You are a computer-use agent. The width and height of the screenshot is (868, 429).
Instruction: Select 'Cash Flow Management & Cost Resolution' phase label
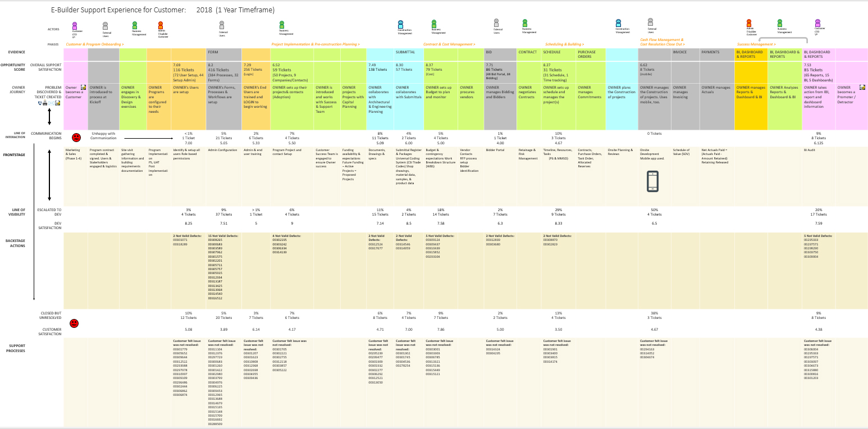[x=662, y=42]
